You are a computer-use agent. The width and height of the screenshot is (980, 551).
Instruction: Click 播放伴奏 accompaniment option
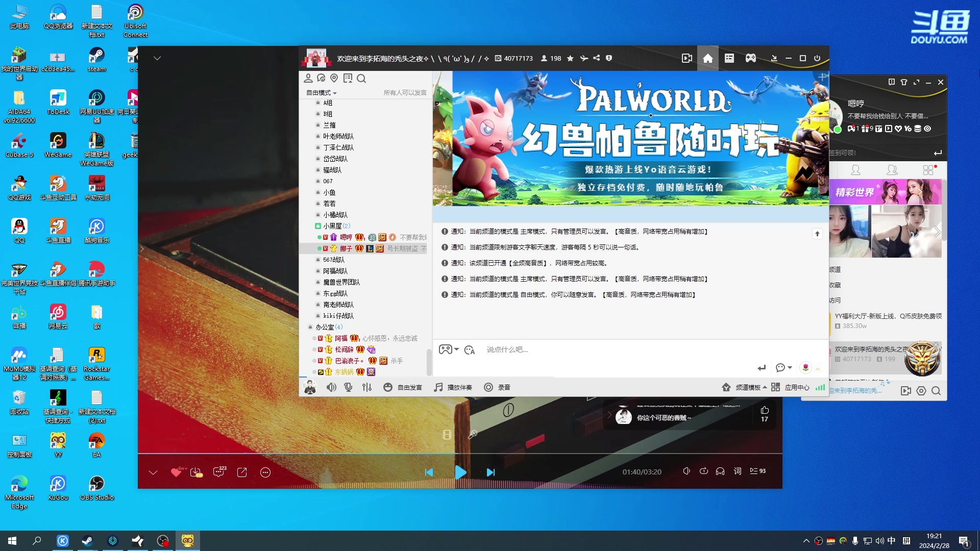coord(453,387)
